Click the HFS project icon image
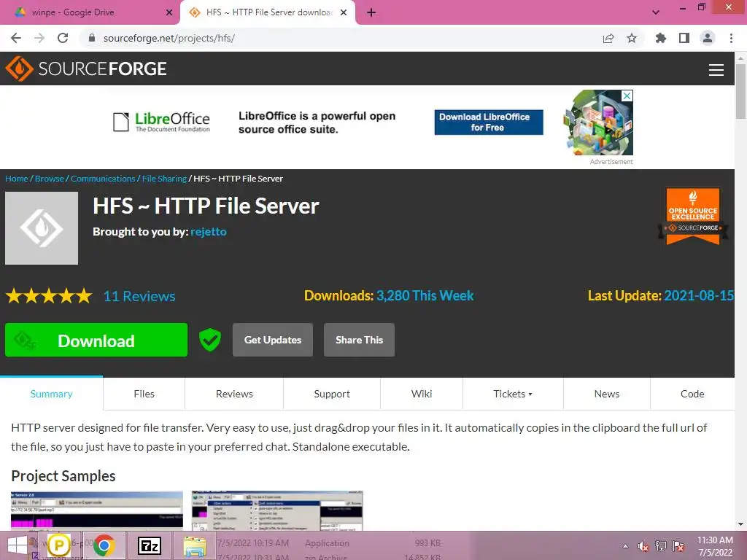 (42, 228)
